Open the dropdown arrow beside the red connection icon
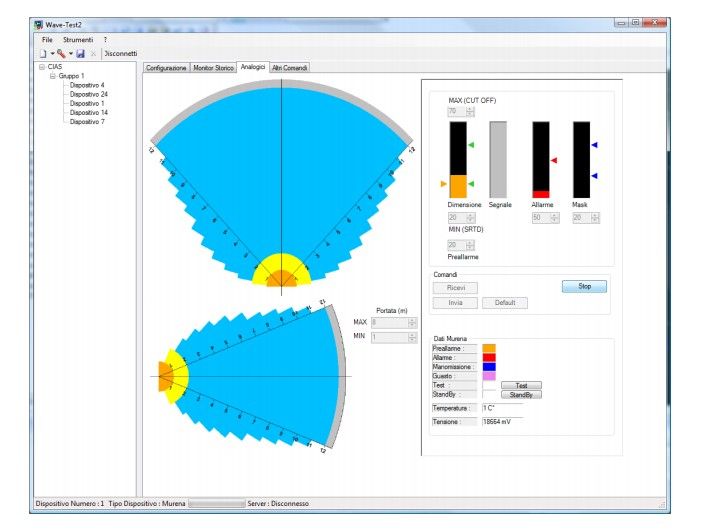The height and width of the screenshot is (531, 703). 71,54
